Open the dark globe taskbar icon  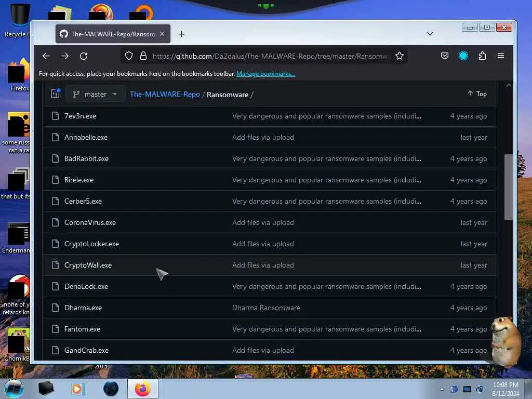pyautogui.click(x=111, y=389)
